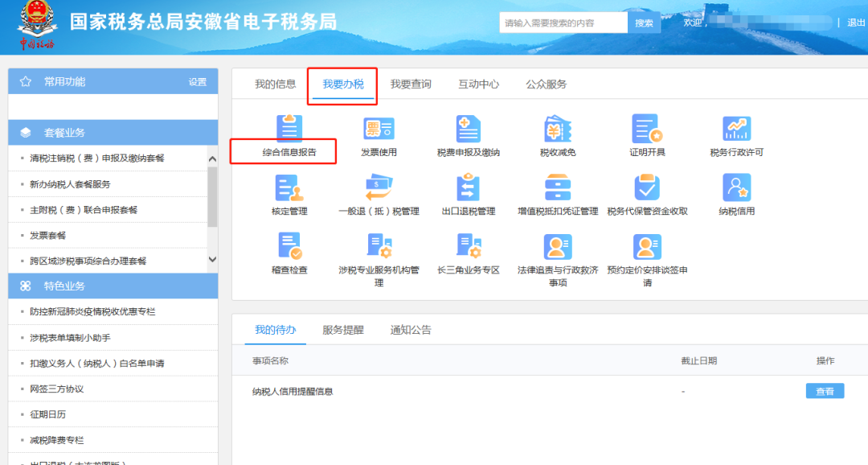
Task: Open the 通知公告 notifications tab
Action: pos(410,330)
